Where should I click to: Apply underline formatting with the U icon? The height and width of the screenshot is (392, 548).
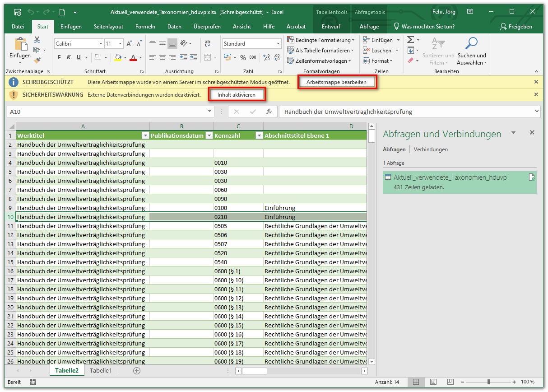pos(79,57)
